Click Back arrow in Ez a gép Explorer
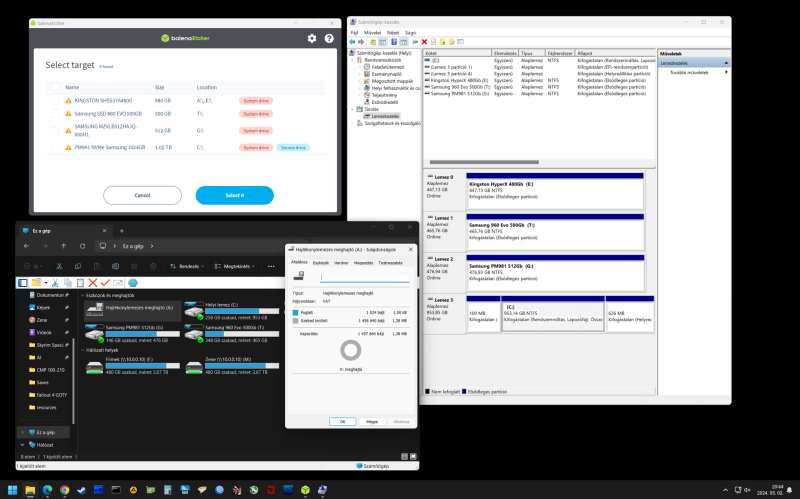 (x=27, y=246)
